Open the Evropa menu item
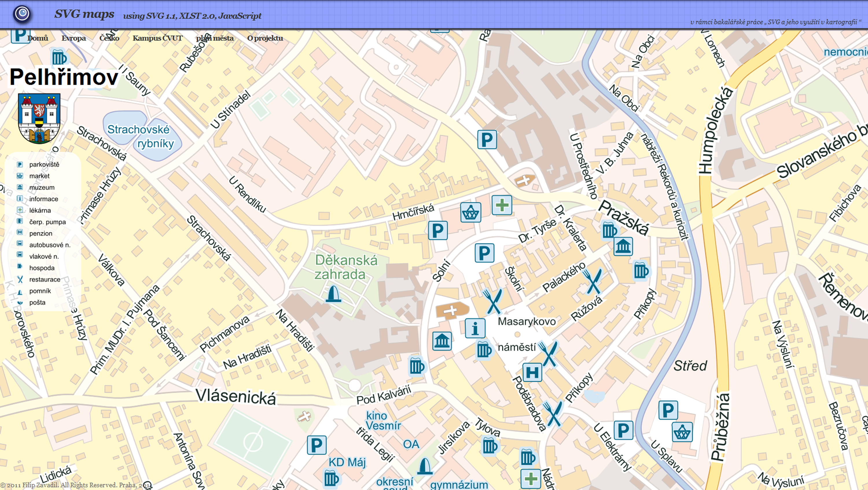Screen dimensions: 868x490 pos(74,38)
